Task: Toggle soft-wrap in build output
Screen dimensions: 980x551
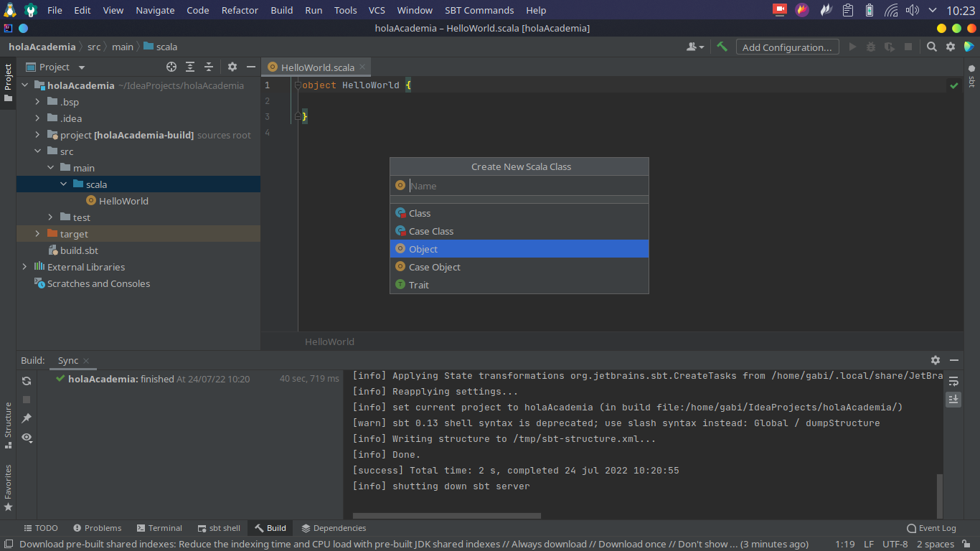Action: tap(953, 381)
